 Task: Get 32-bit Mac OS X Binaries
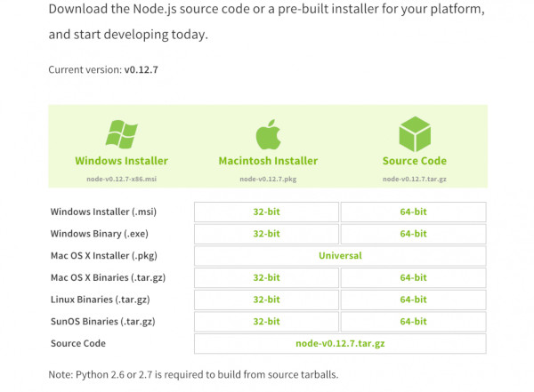point(266,277)
